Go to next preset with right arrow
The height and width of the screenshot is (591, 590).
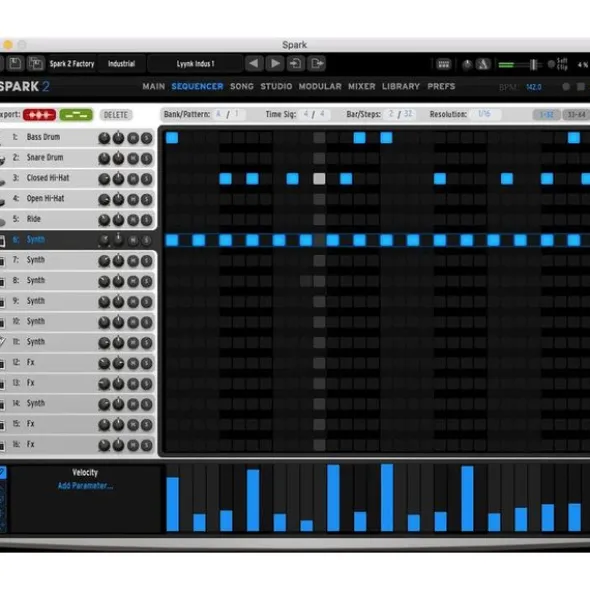pos(275,63)
